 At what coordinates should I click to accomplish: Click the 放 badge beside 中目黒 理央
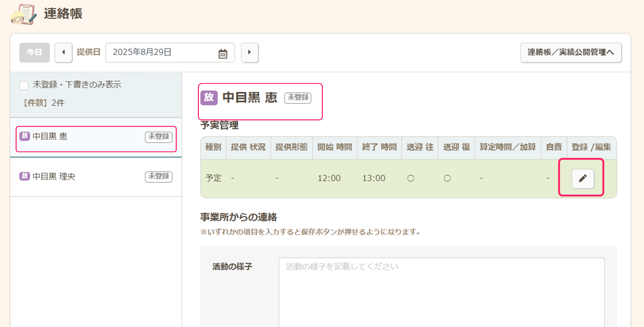(25, 176)
